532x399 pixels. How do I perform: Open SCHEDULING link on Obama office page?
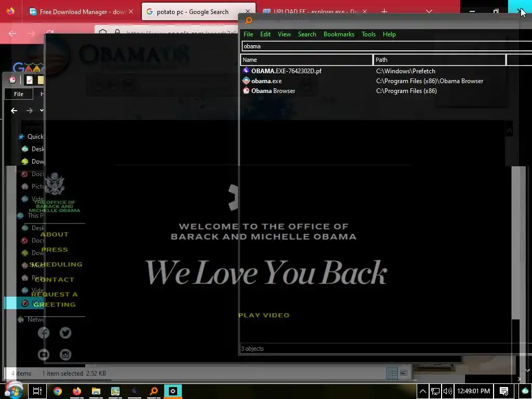point(56,264)
